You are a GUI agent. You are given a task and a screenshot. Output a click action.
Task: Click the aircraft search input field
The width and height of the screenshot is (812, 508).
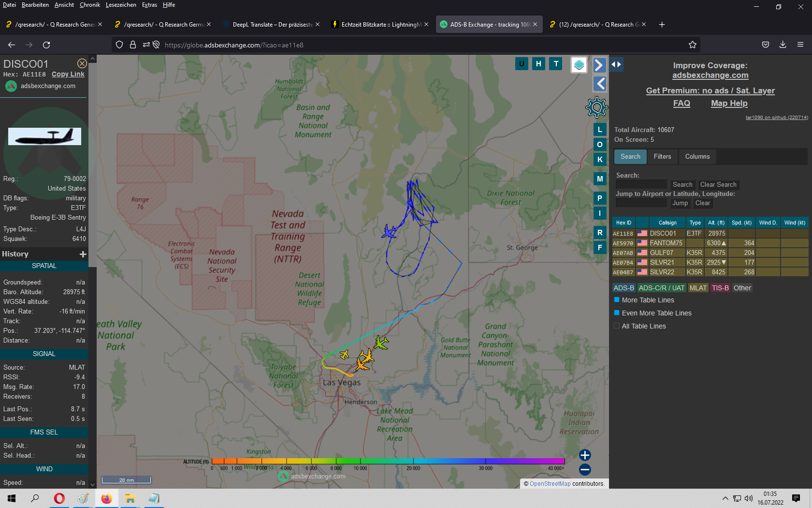click(641, 184)
